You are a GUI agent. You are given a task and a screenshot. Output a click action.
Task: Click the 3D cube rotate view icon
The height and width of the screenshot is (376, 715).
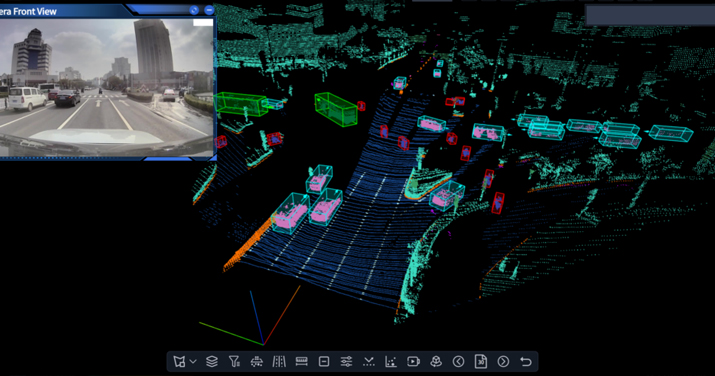pos(436,361)
